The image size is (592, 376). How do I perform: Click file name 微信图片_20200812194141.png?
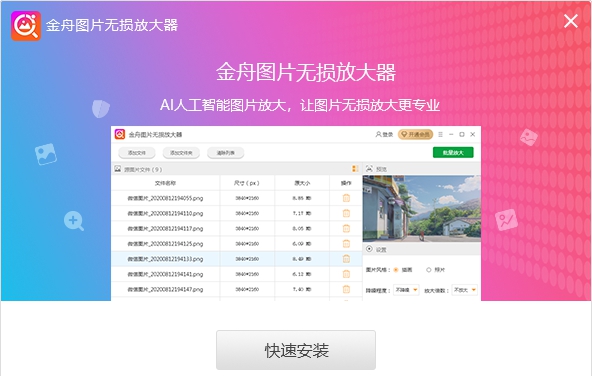(x=165, y=274)
